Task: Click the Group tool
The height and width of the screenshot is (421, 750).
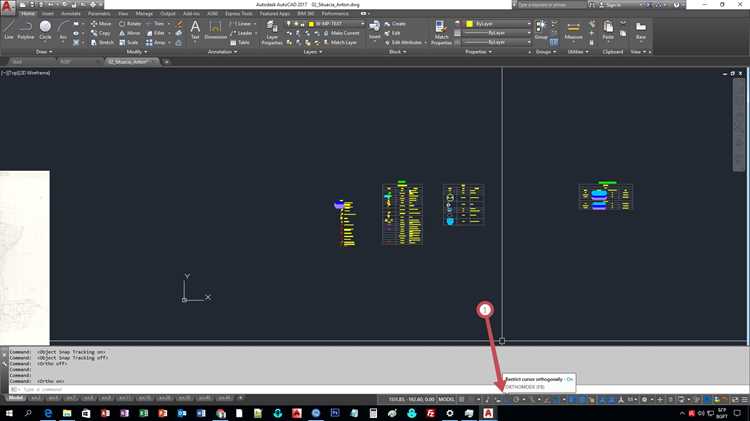Action: 541,29
